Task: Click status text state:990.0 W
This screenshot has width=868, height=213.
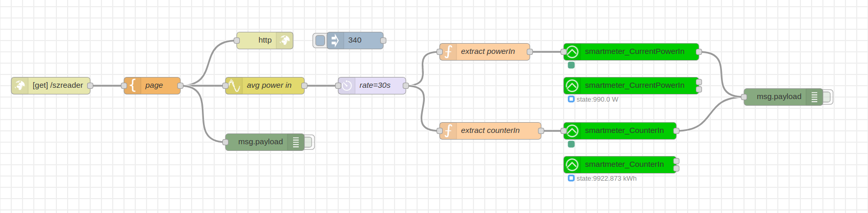Action: (597, 100)
